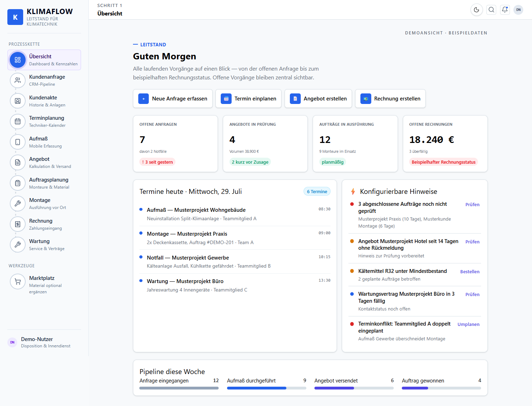Click Prüfen for Wartungsvertrag Musterprojekt Büro
The height and width of the screenshot is (406, 532).
click(x=472, y=294)
